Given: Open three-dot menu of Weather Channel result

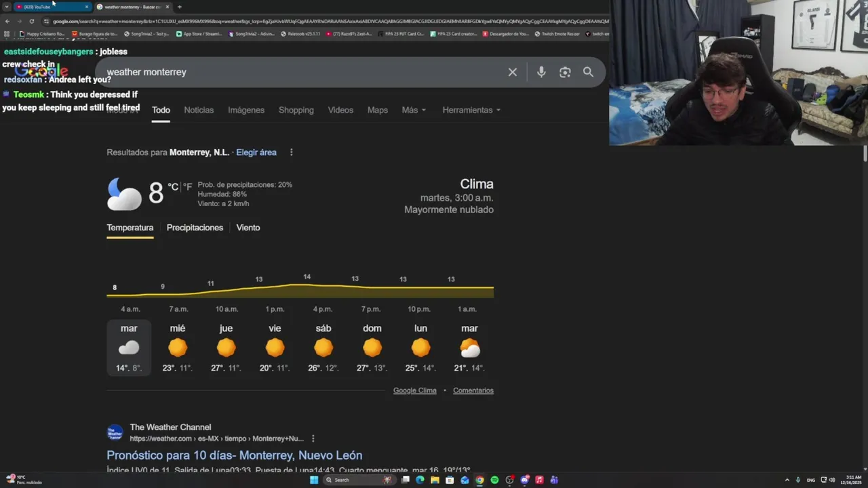Looking at the screenshot, I should click(x=313, y=439).
